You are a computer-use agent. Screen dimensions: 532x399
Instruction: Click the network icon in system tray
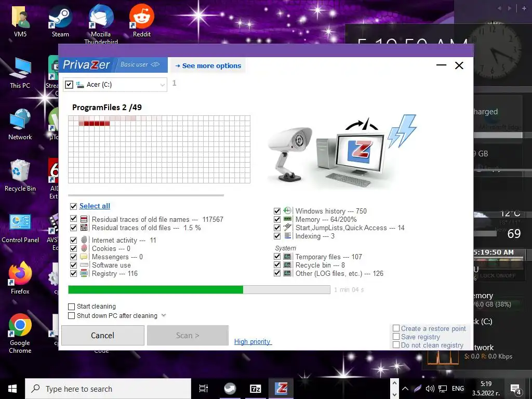tap(443, 389)
